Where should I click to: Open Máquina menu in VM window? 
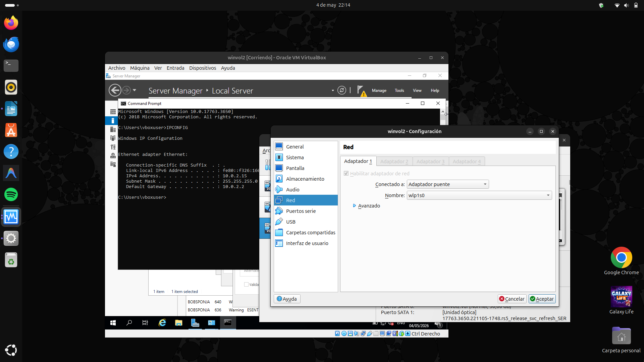tap(140, 68)
